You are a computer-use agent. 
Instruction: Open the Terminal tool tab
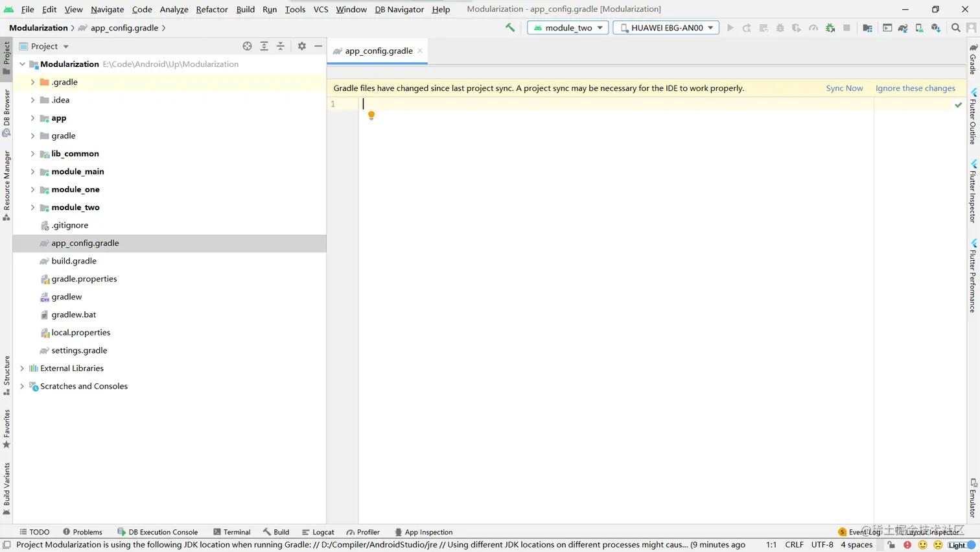[232, 532]
